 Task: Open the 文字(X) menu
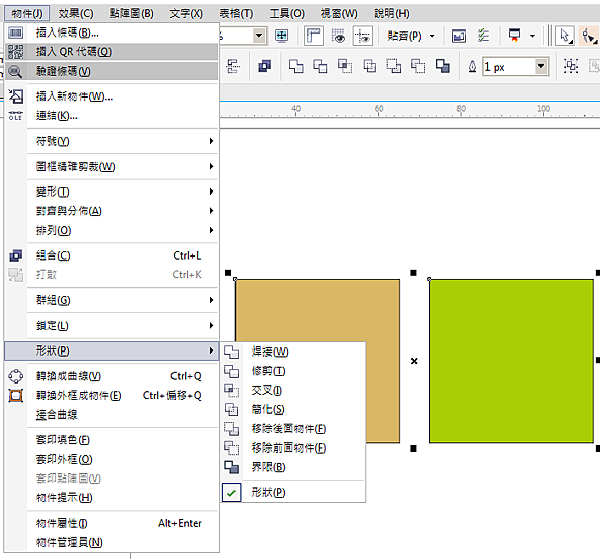(x=186, y=14)
